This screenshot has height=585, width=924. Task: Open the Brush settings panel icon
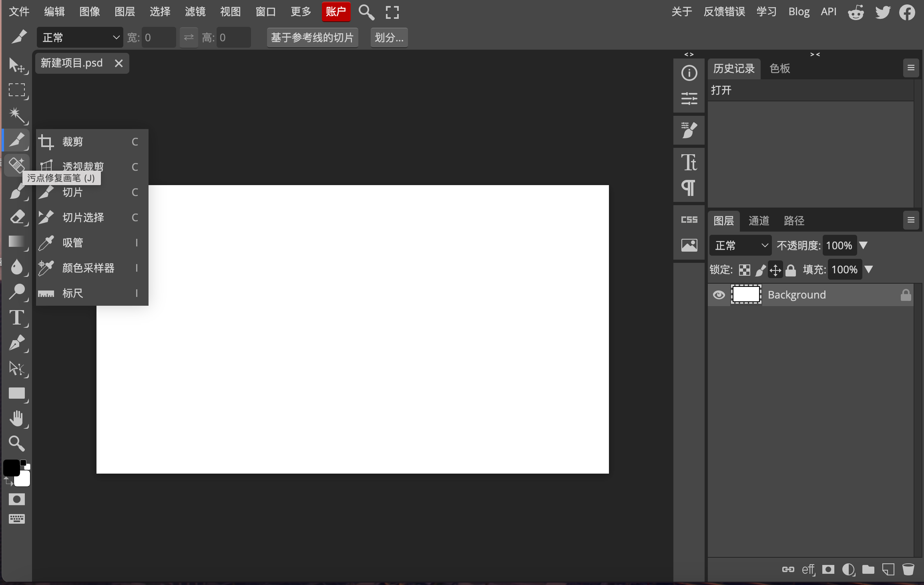tap(689, 130)
